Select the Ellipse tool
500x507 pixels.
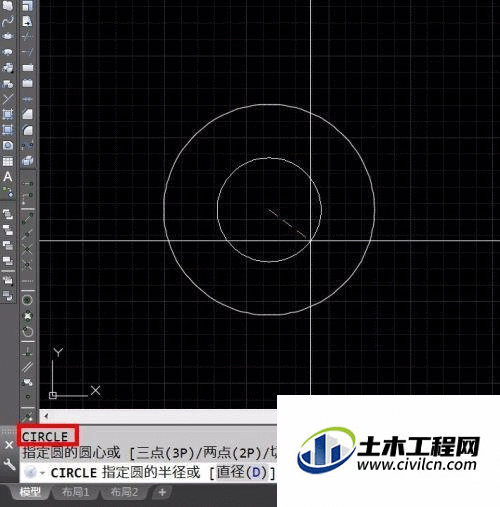coord(8,36)
